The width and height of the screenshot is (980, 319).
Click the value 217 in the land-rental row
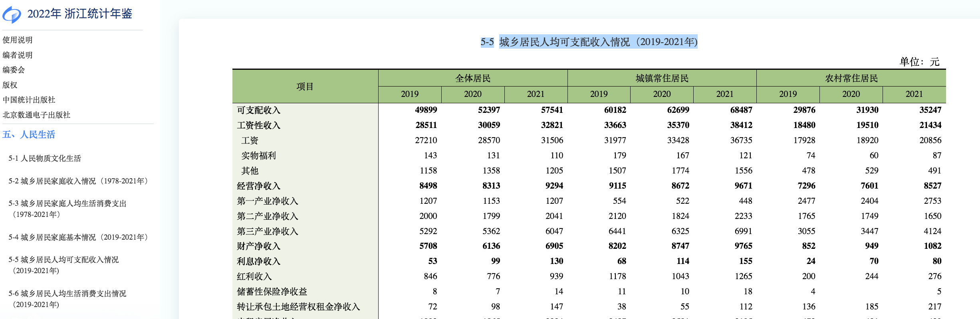click(x=934, y=307)
